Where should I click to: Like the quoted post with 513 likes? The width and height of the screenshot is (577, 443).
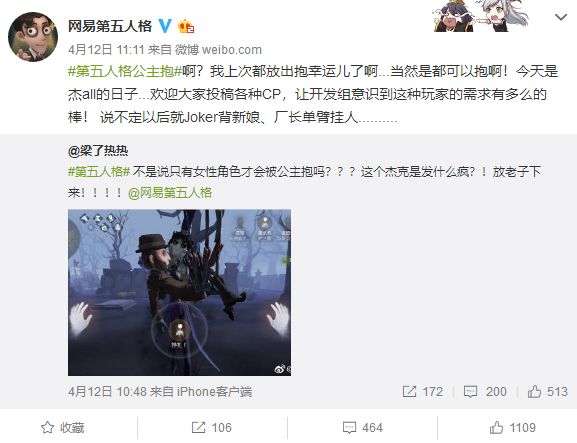pos(548,391)
